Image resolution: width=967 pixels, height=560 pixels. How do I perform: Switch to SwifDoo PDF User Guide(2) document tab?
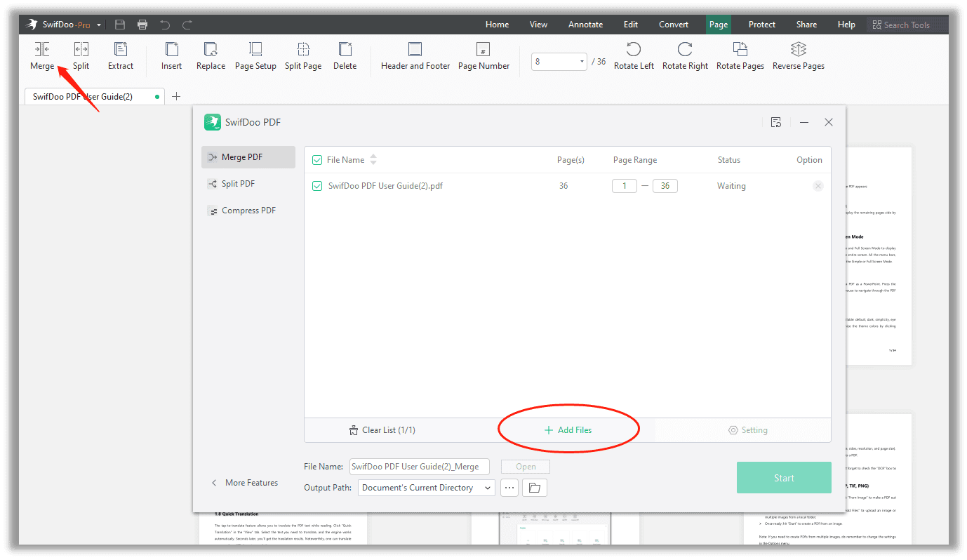coord(95,97)
